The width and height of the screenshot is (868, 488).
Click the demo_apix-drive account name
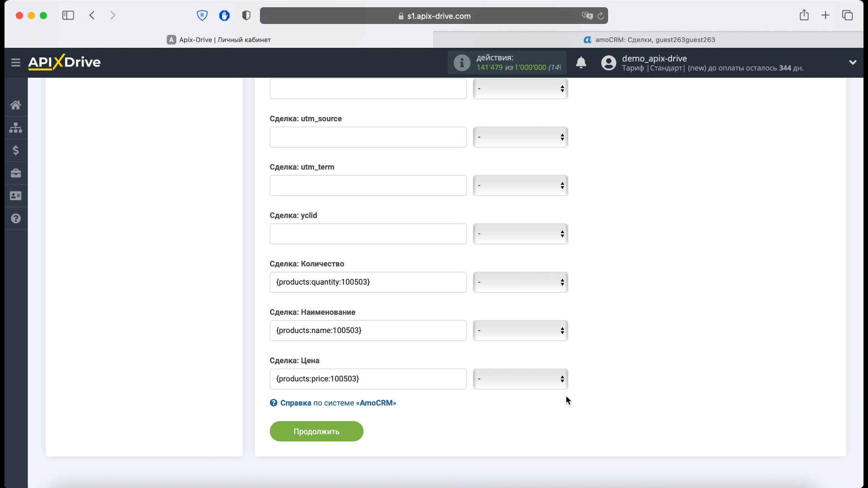(654, 58)
